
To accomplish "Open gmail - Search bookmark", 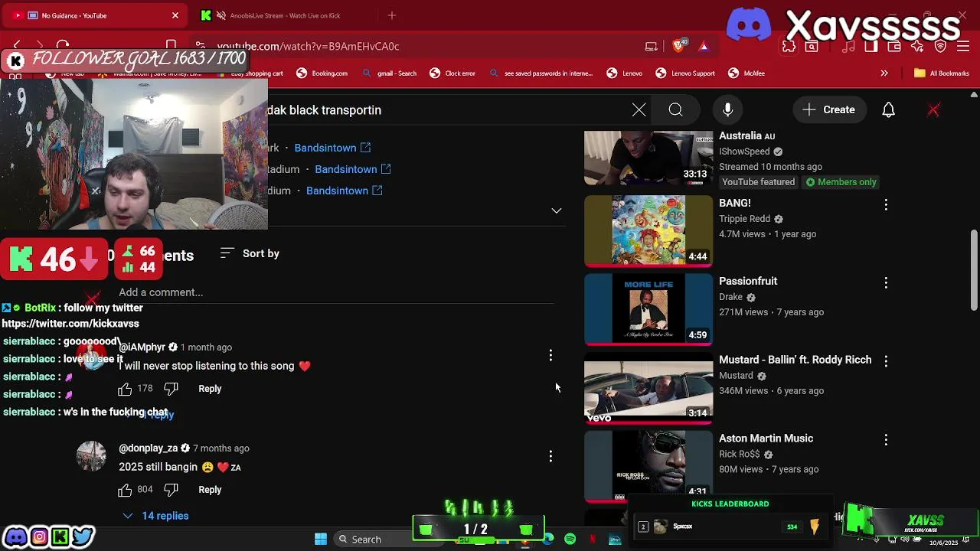I will [x=390, y=73].
